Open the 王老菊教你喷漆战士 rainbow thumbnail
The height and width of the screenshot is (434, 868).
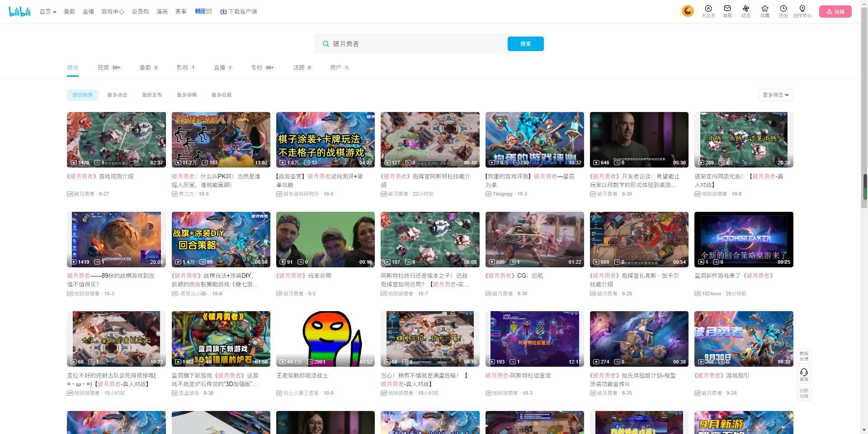click(x=325, y=339)
